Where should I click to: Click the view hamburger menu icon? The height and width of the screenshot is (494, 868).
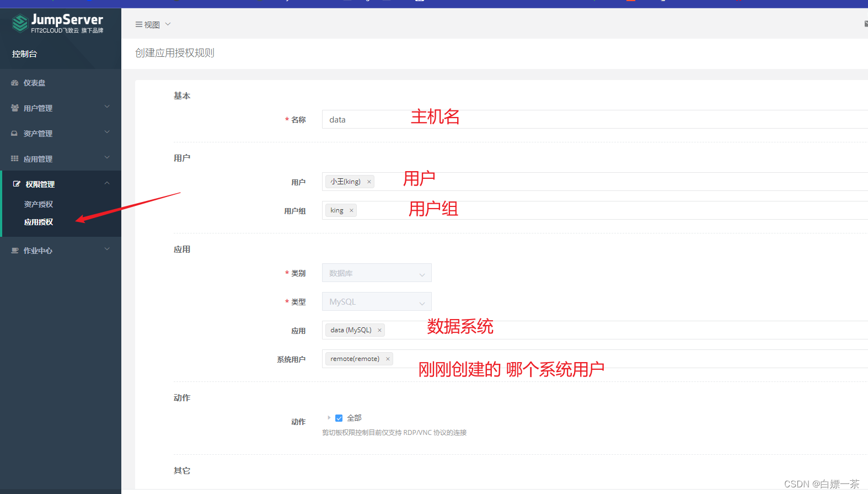coord(139,25)
